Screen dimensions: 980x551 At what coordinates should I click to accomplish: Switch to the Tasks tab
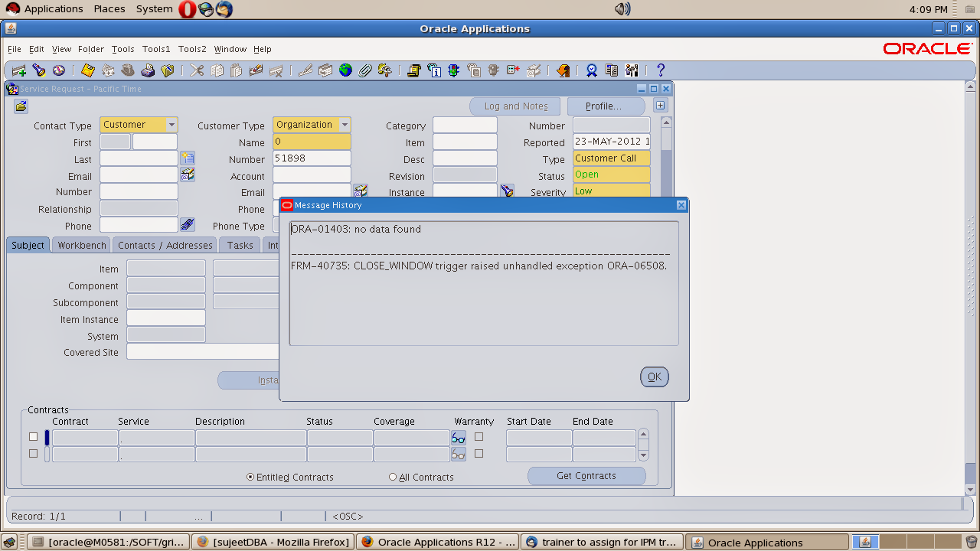tap(240, 245)
